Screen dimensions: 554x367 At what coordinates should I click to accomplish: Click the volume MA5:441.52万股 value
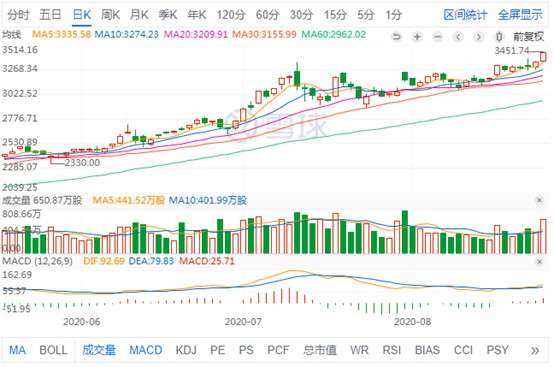point(129,200)
